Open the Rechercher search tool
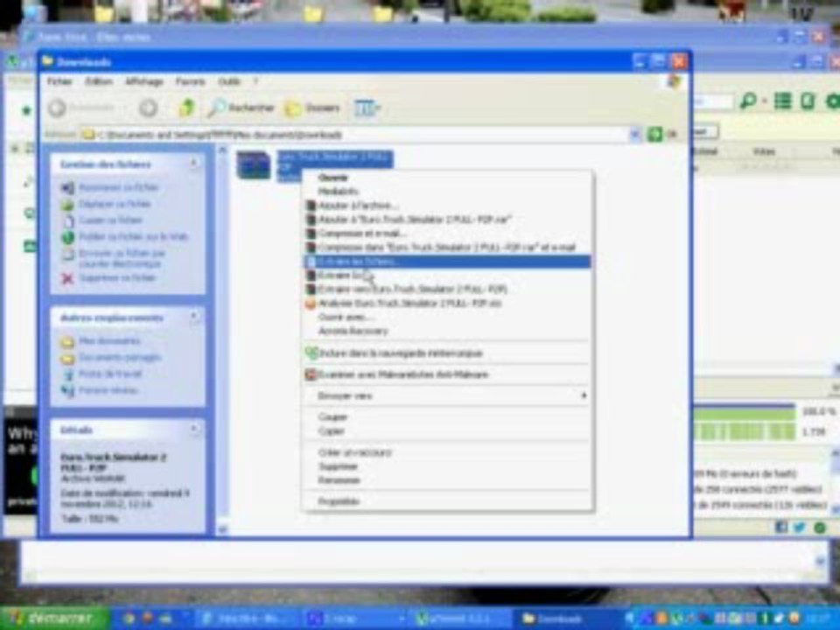Image resolution: width=840 pixels, height=630 pixels. pos(241,108)
